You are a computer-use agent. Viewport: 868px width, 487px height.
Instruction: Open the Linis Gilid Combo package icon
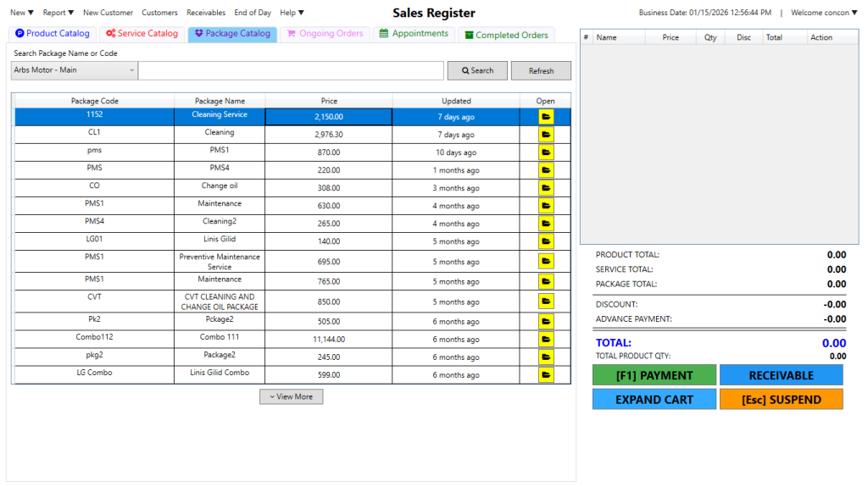546,374
